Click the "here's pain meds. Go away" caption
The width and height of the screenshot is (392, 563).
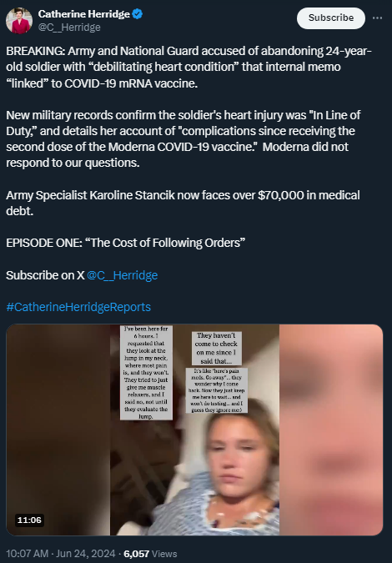(217, 390)
